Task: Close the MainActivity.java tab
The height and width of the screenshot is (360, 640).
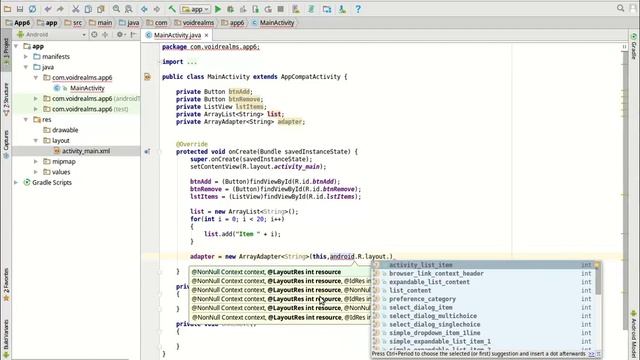Action: [207, 36]
